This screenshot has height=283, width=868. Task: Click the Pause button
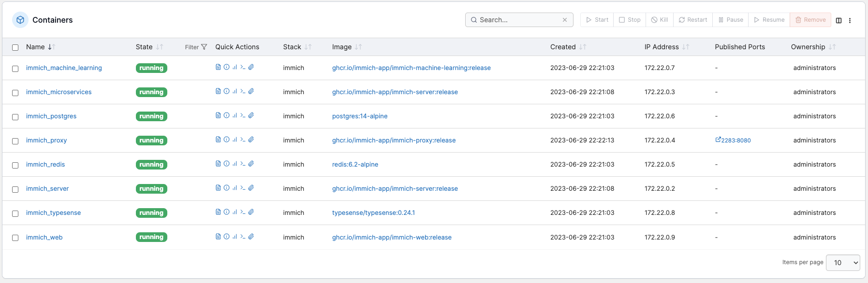click(731, 20)
